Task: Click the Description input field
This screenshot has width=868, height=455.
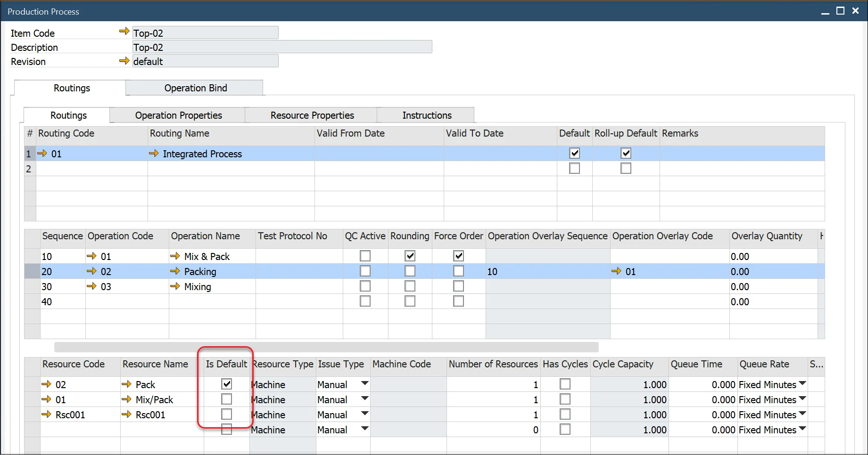Action: [282, 47]
